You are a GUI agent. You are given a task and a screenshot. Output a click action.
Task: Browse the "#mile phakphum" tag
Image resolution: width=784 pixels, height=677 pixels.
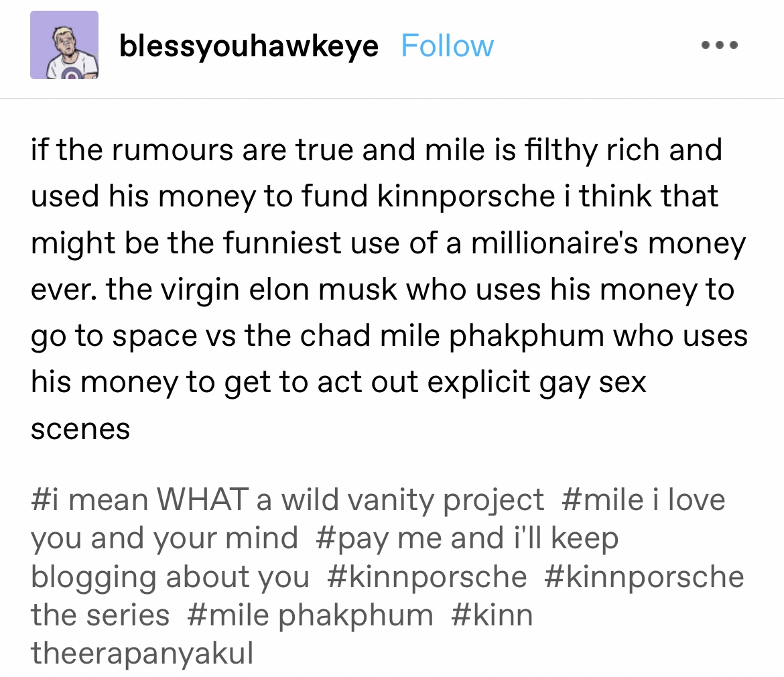[310, 615]
